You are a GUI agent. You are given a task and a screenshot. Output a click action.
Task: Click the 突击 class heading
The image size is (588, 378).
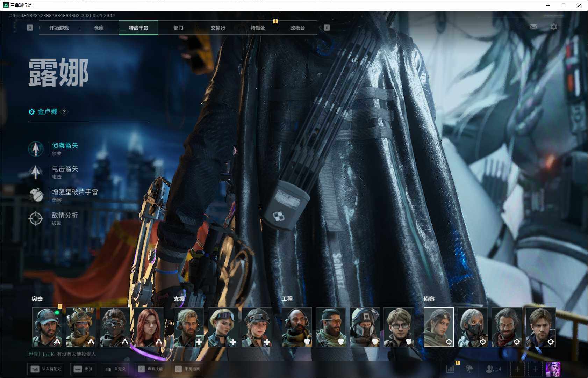[x=37, y=299]
